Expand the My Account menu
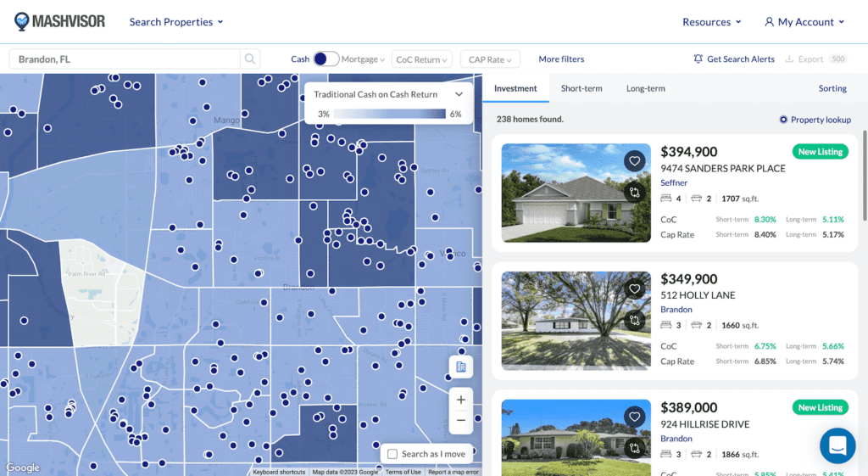This screenshot has width=868, height=476. (x=805, y=21)
